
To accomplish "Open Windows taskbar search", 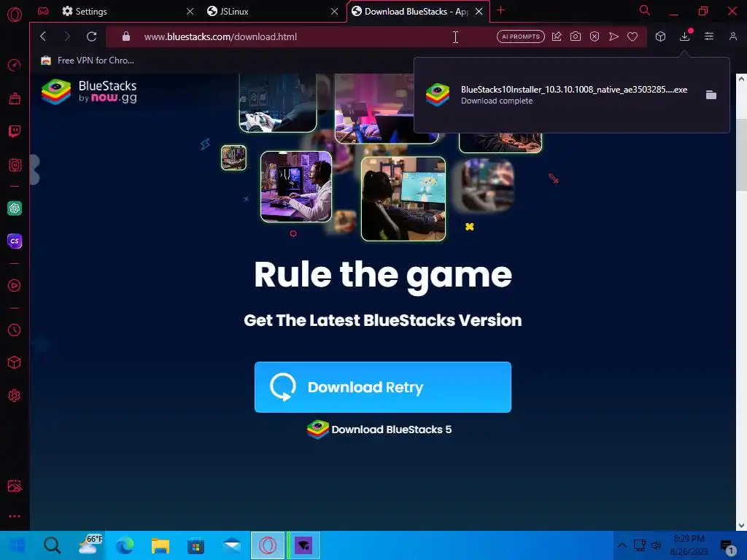I will pyautogui.click(x=52, y=545).
